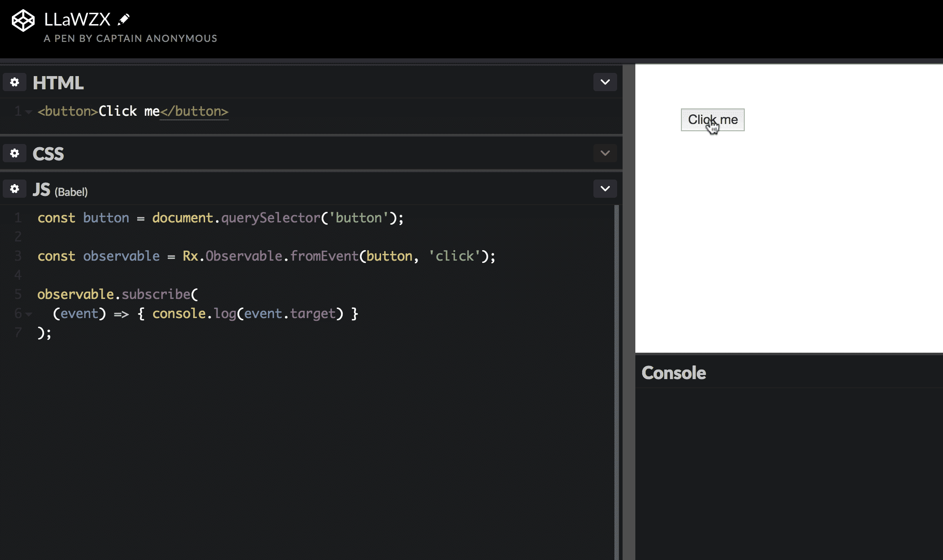Collapse the HTML editor using its chevron

605,82
